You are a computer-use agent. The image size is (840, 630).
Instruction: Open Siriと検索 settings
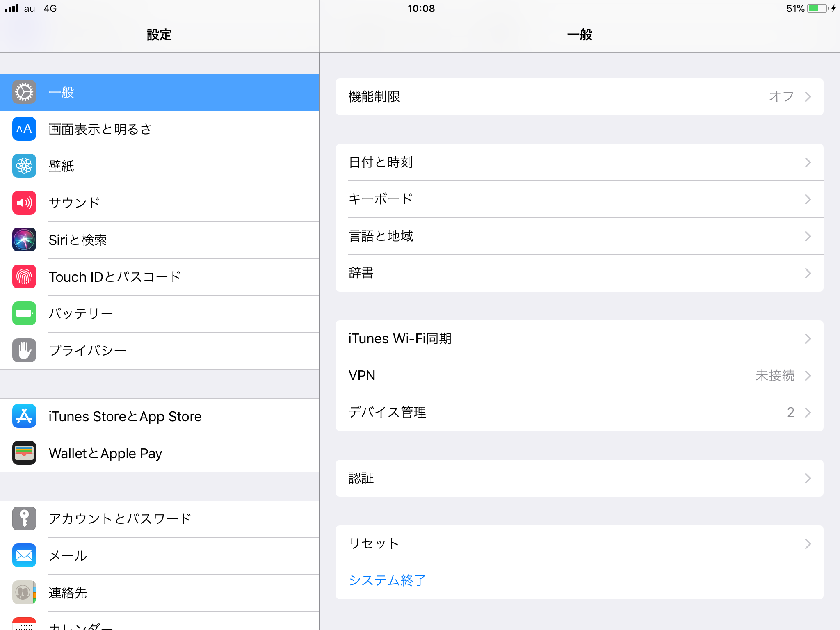pos(160,240)
